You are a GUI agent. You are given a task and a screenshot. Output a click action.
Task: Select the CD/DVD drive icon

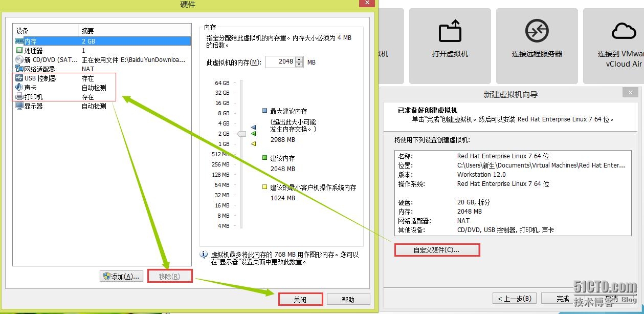[x=19, y=59]
